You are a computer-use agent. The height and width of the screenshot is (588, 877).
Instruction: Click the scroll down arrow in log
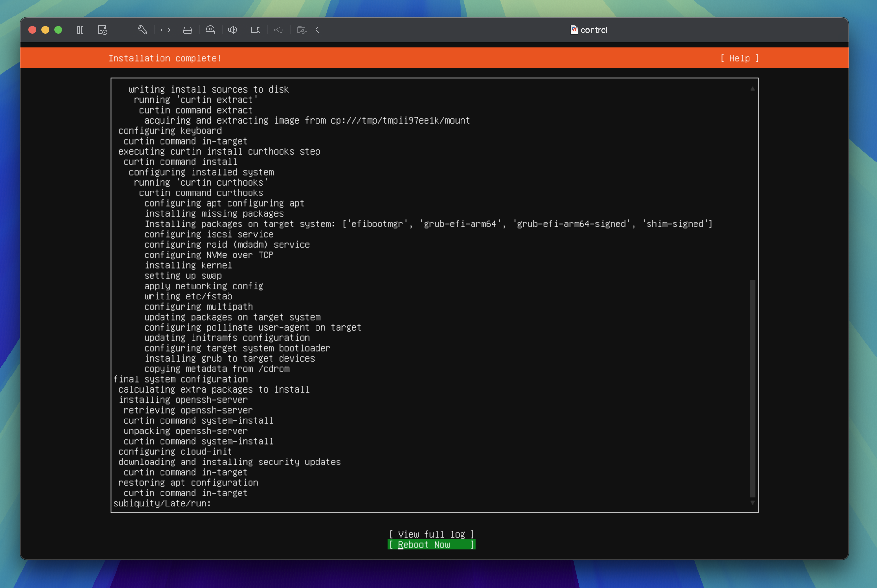(752, 503)
